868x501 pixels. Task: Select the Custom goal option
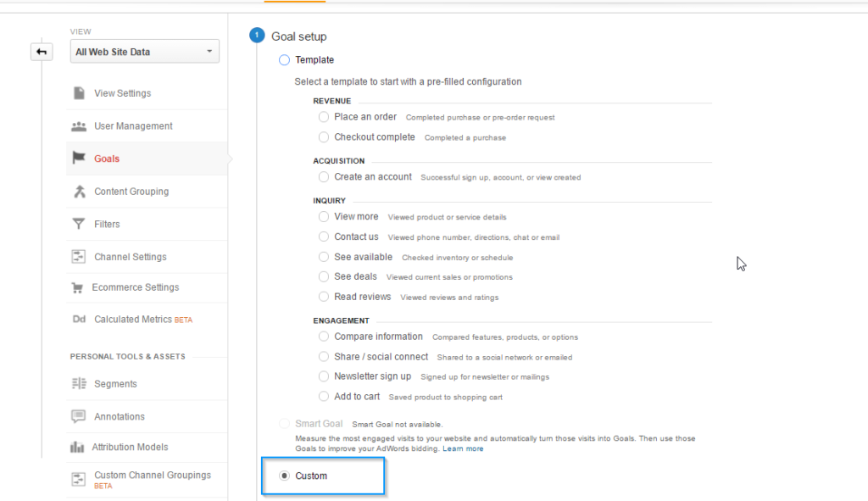coord(284,476)
